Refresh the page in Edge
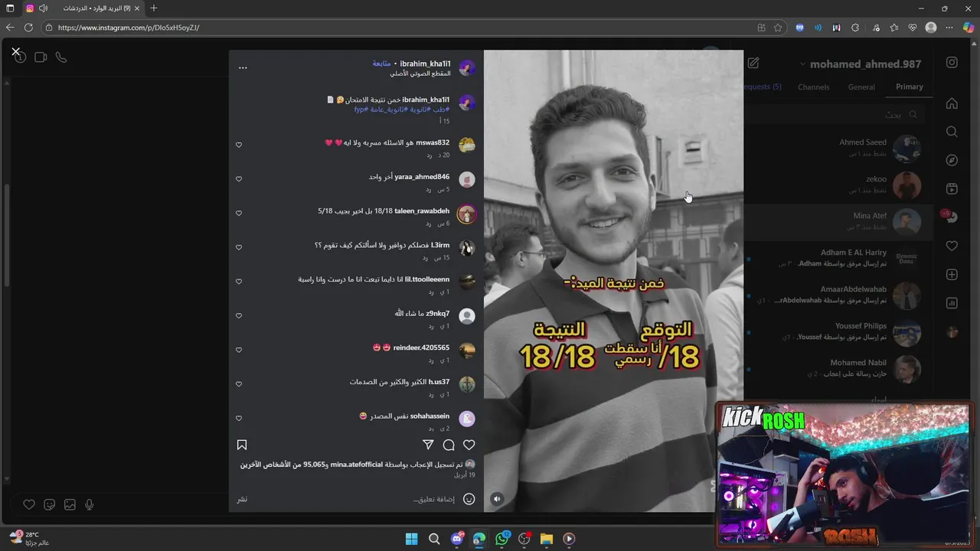The height and width of the screenshot is (551, 980). click(28, 28)
